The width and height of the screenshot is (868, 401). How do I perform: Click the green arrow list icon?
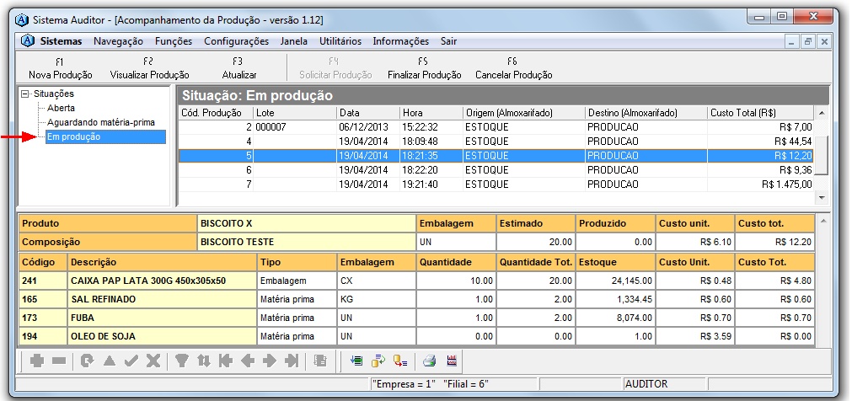(x=356, y=361)
